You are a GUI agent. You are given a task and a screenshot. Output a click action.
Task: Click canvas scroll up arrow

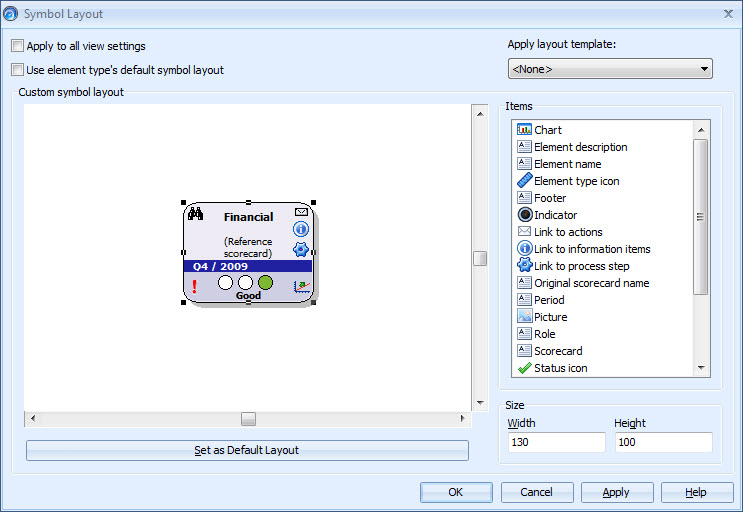coord(480,114)
